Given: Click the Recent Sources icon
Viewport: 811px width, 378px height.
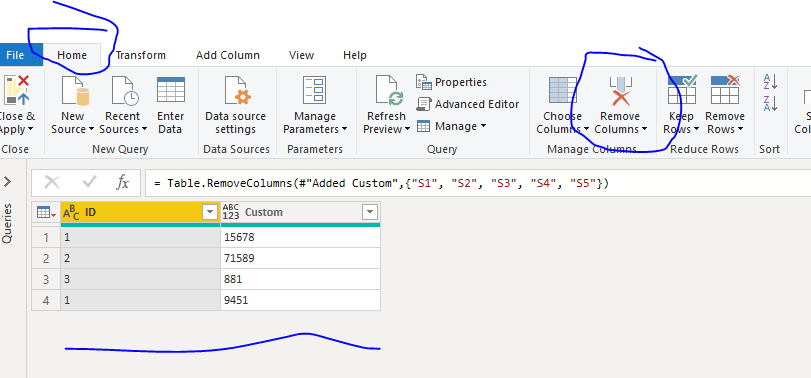Looking at the screenshot, I should pyautogui.click(x=125, y=90).
